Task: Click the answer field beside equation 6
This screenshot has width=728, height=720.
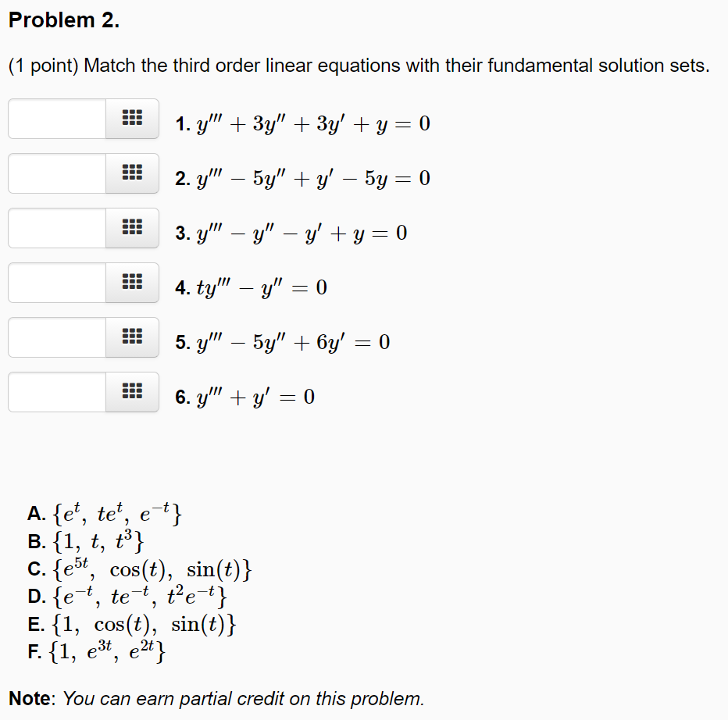Action: 55,392
